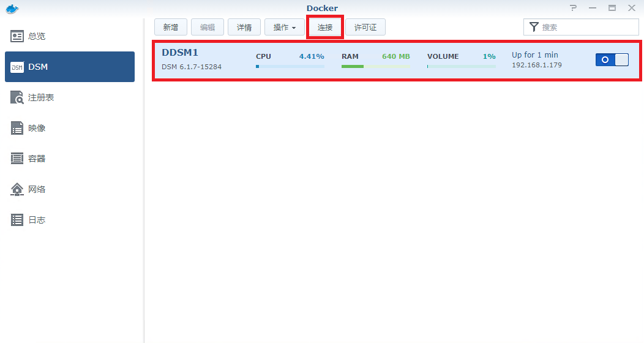Open 详情 details for DDSM1
The height and width of the screenshot is (343, 644).
pyautogui.click(x=244, y=28)
